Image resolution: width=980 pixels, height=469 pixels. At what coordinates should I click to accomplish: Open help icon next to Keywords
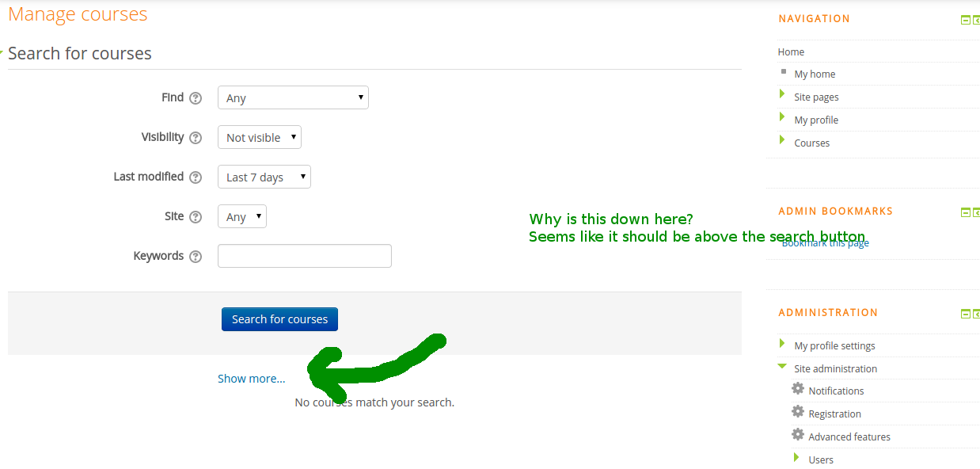(x=196, y=257)
